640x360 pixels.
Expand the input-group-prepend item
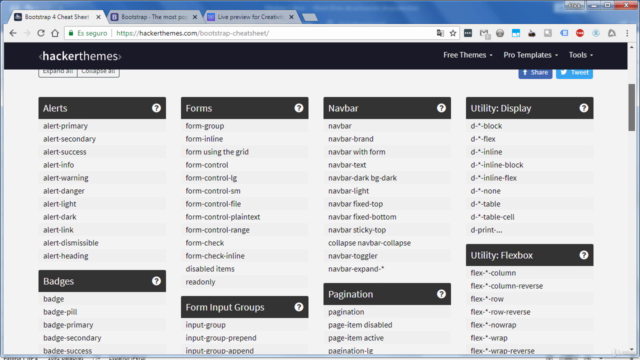pos(244,338)
